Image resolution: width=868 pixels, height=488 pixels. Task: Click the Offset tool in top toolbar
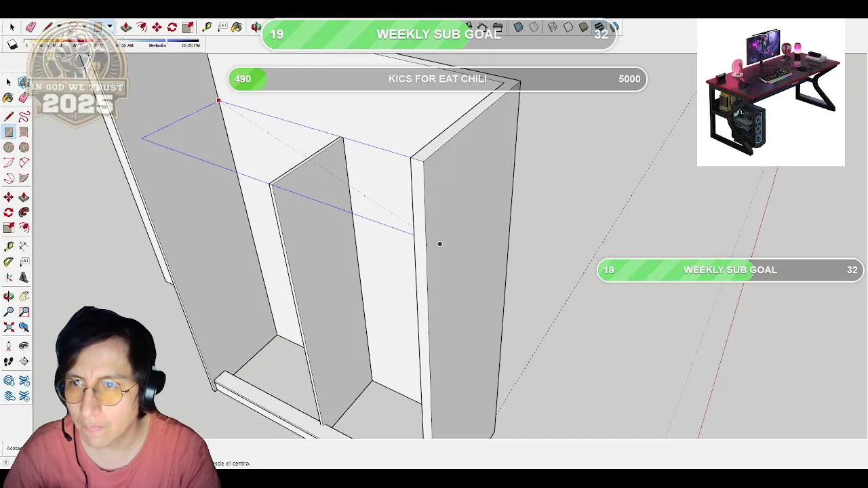[142, 27]
